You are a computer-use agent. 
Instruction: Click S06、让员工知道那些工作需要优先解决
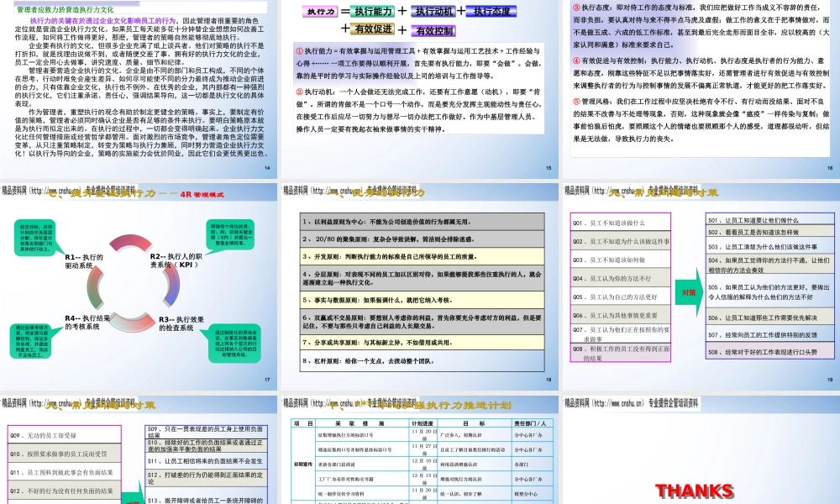[769, 317]
